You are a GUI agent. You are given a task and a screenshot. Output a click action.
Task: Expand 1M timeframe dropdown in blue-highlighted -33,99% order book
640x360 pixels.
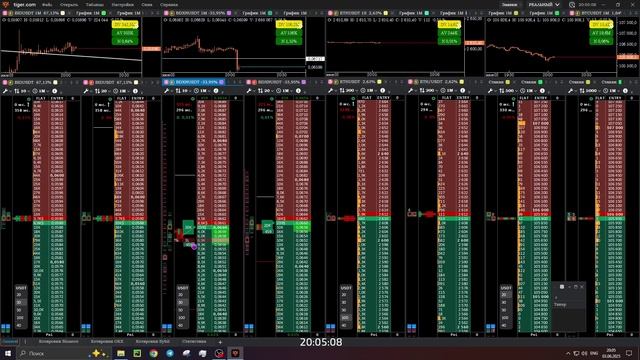click(x=202, y=91)
